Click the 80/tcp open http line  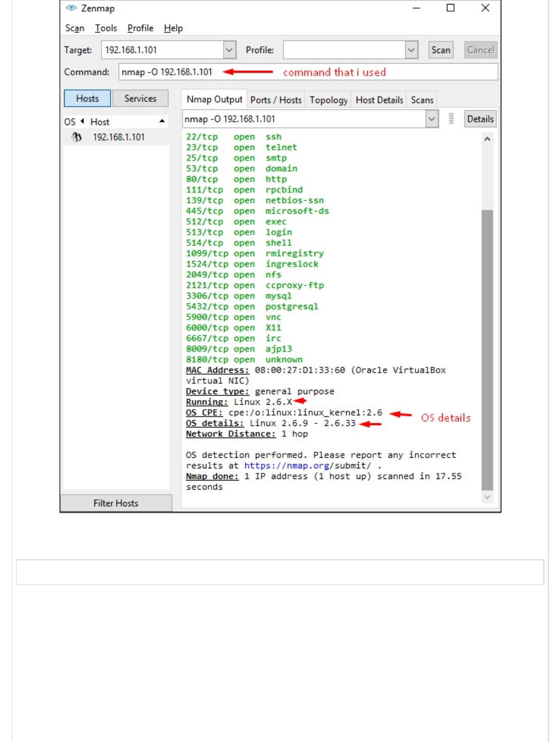pyautogui.click(x=236, y=179)
